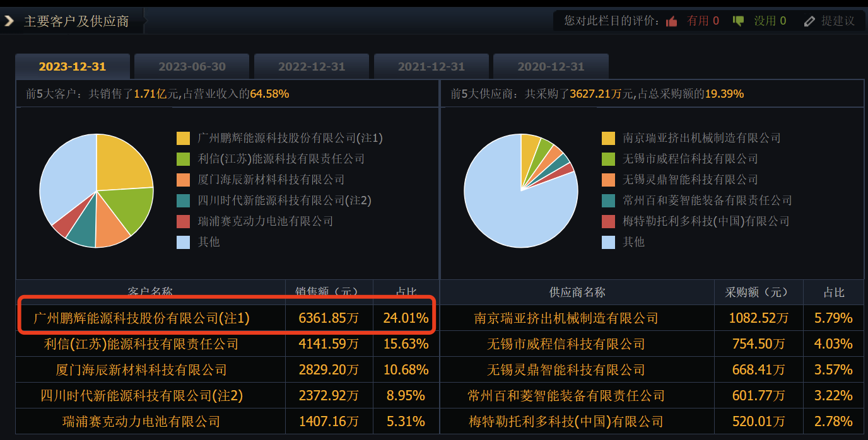Select table row 厦门海辰新材料科技有限公司

coord(227,370)
